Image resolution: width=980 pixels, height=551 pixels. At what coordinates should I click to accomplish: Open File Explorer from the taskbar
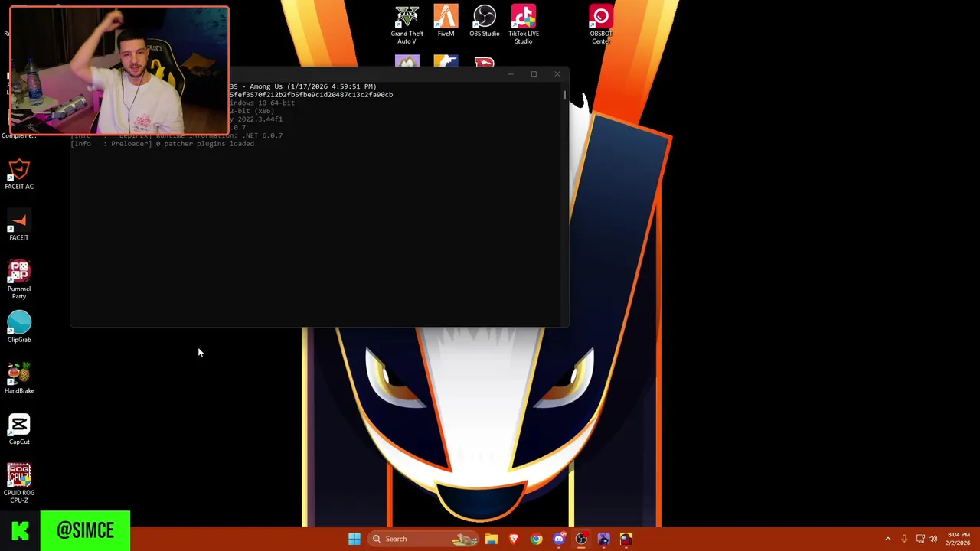(x=492, y=539)
